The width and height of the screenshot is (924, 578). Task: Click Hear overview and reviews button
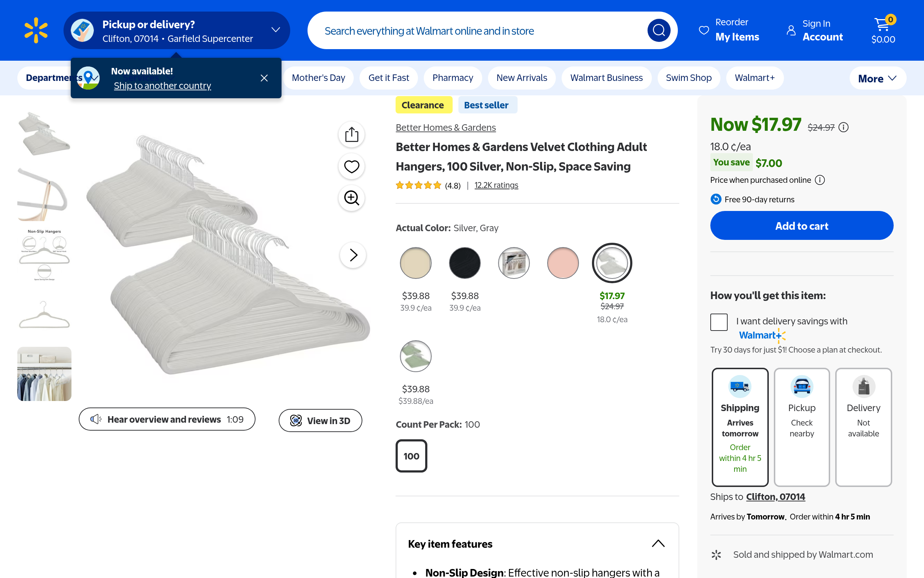167,419
